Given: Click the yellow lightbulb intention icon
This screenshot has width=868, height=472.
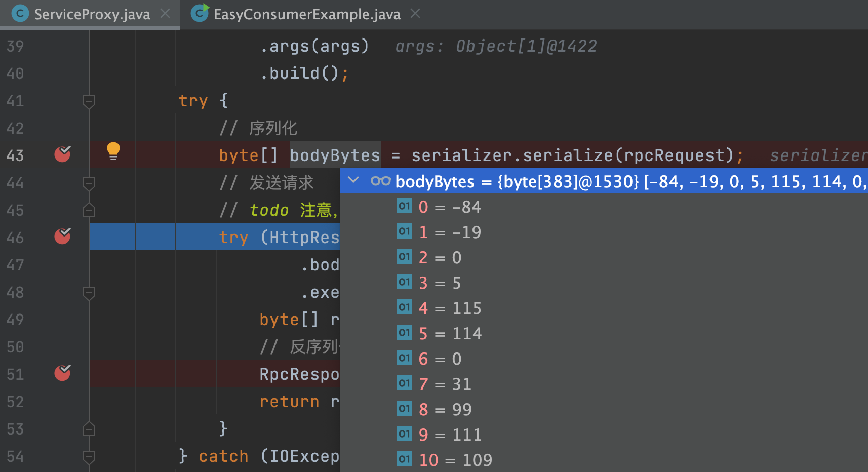Looking at the screenshot, I should pos(113,151).
